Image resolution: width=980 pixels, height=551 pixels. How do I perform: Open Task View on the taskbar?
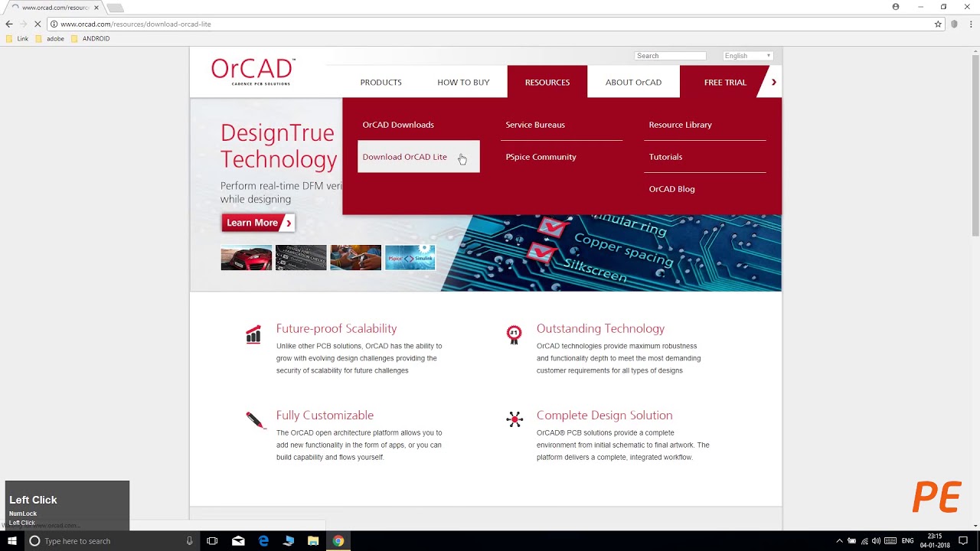point(212,541)
